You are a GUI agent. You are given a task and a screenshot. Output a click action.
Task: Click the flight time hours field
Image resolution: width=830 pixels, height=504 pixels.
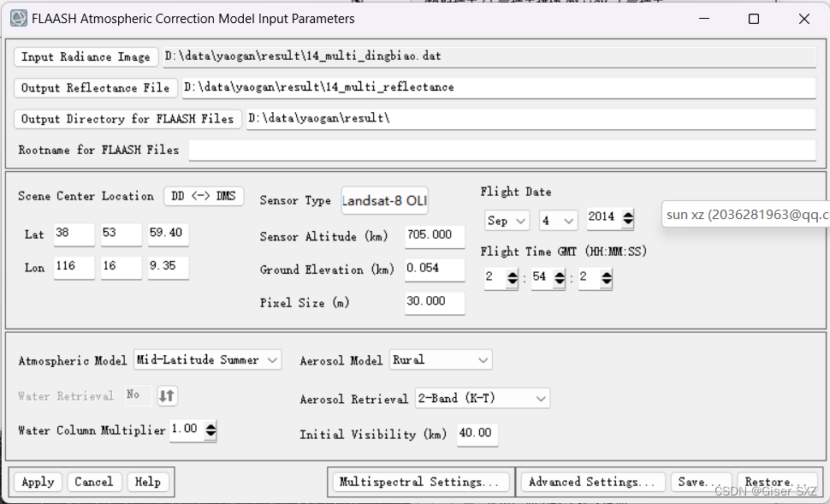(495, 278)
